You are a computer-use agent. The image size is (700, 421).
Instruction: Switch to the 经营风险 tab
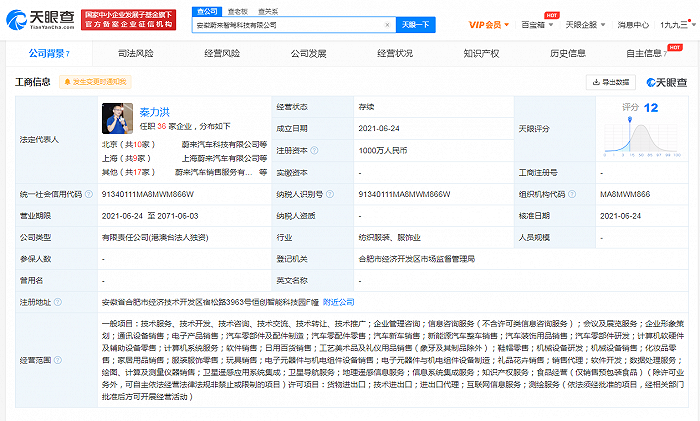222,54
